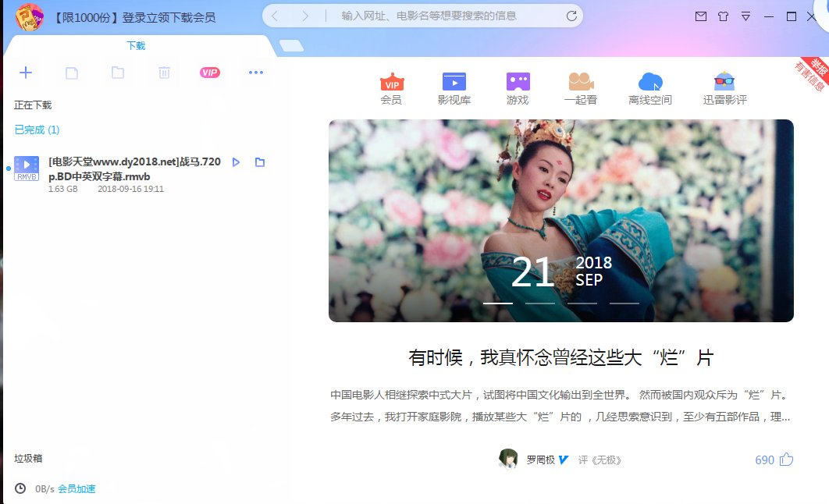Create a new download task with the plus icon
This screenshot has height=504, width=829.
26,72
